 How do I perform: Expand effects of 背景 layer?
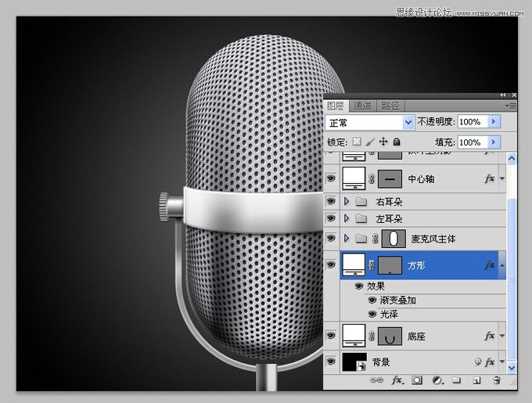tap(502, 362)
